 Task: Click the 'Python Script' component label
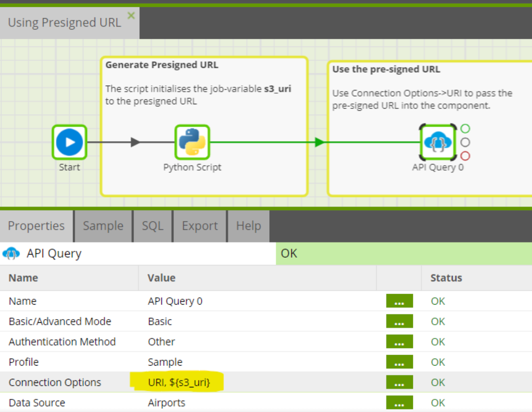[x=192, y=167]
